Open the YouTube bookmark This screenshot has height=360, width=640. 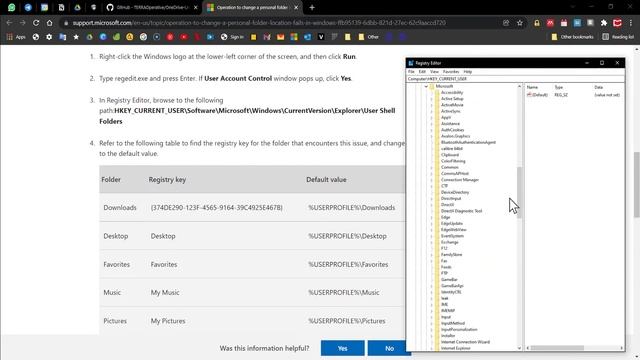(x=184, y=37)
